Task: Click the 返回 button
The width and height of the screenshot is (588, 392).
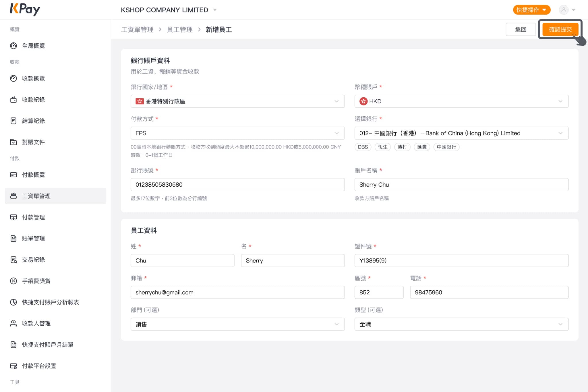Action: point(521,29)
